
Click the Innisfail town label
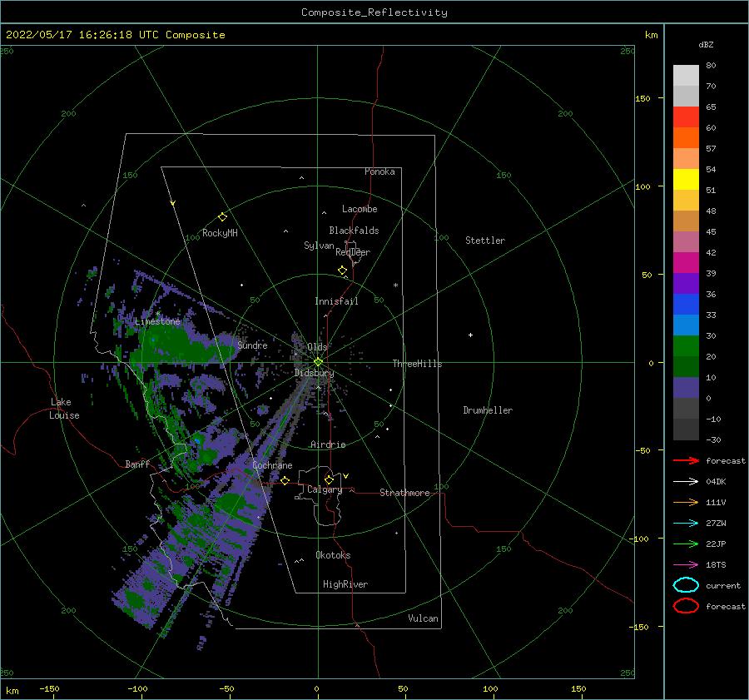click(336, 301)
